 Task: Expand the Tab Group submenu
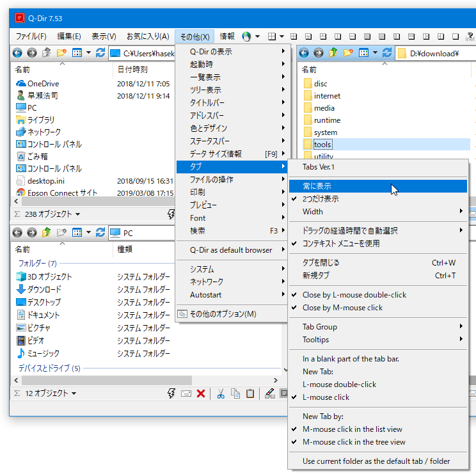pos(378,327)
